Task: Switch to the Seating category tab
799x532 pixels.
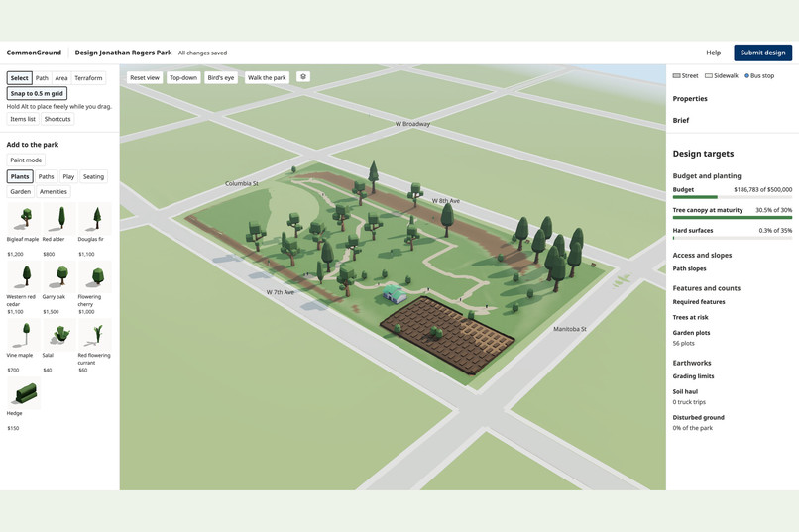Action: pyautogui.click(x=94, y=176)
